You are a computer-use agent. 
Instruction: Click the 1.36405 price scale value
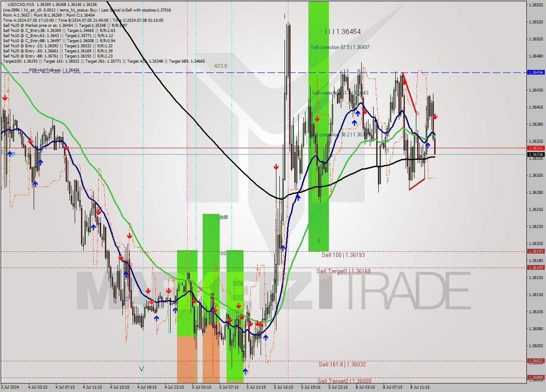point(536,107)
